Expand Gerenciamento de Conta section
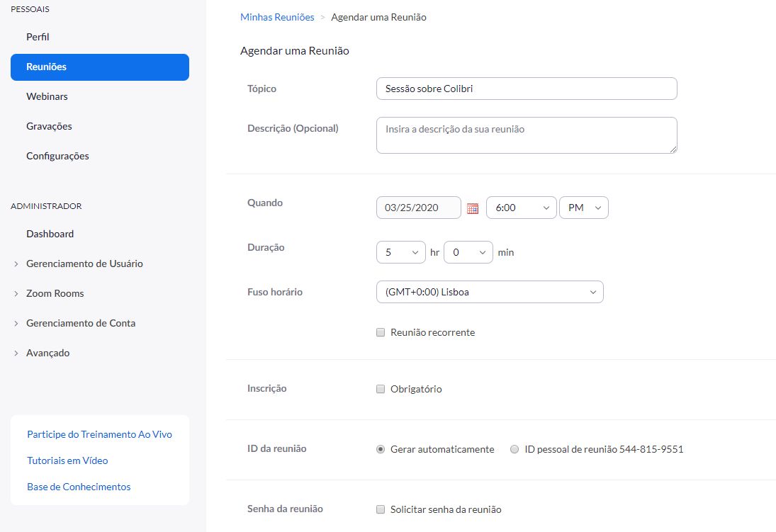The image size is (776, 532). (81, 323)
